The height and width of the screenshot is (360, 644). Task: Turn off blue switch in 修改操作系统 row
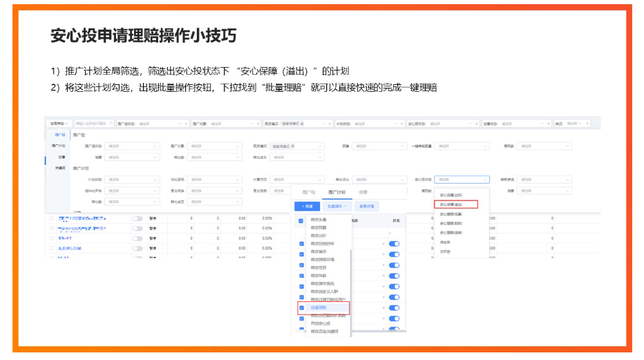coord(395,287)
